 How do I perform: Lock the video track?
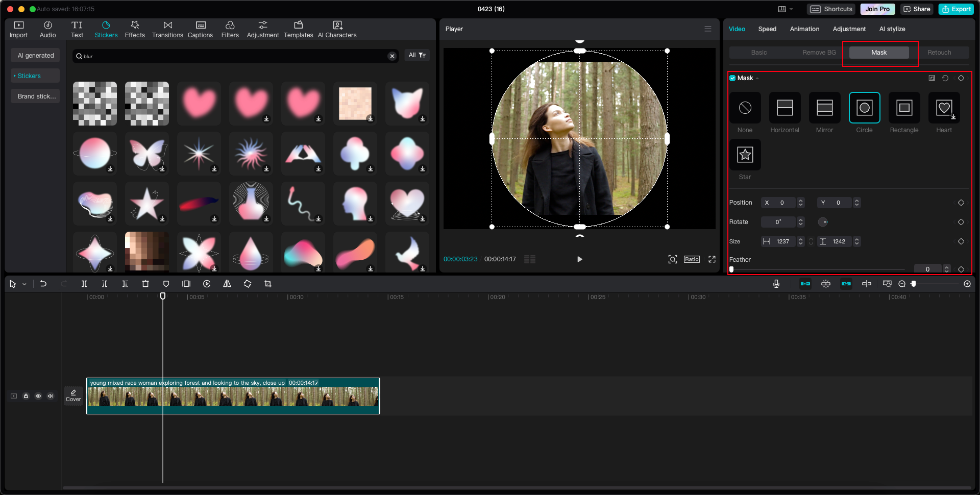26,396
